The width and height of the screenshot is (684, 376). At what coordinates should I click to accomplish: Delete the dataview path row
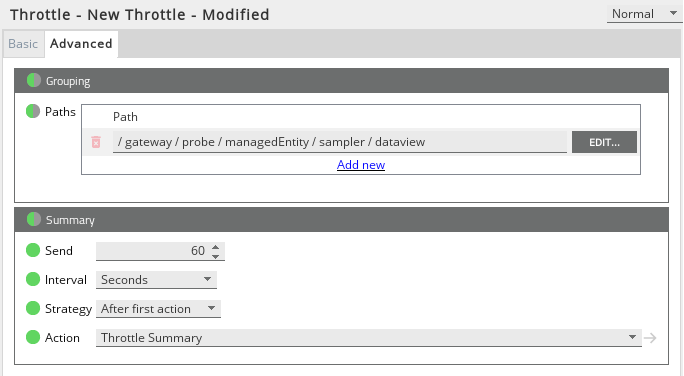[x=96, y=142]
